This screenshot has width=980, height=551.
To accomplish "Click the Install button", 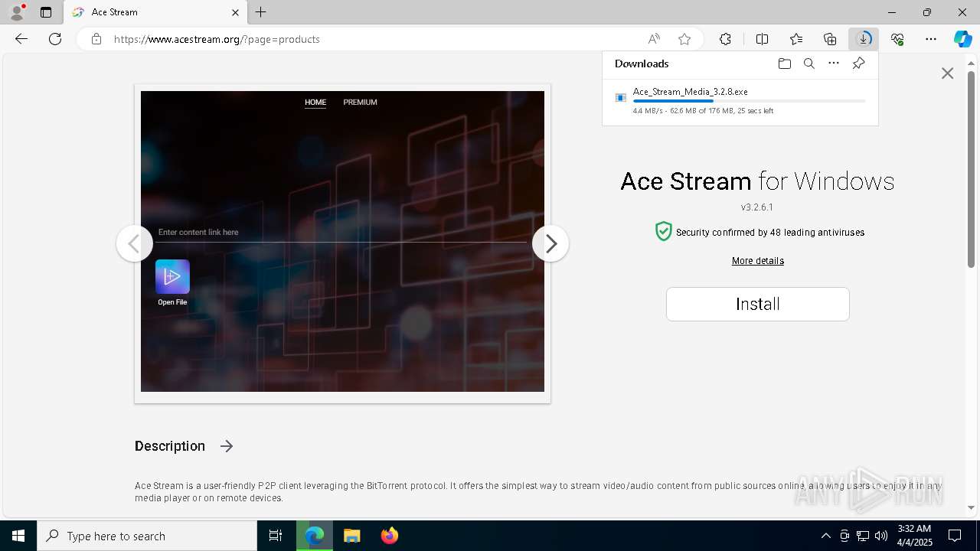I will 758,304.
